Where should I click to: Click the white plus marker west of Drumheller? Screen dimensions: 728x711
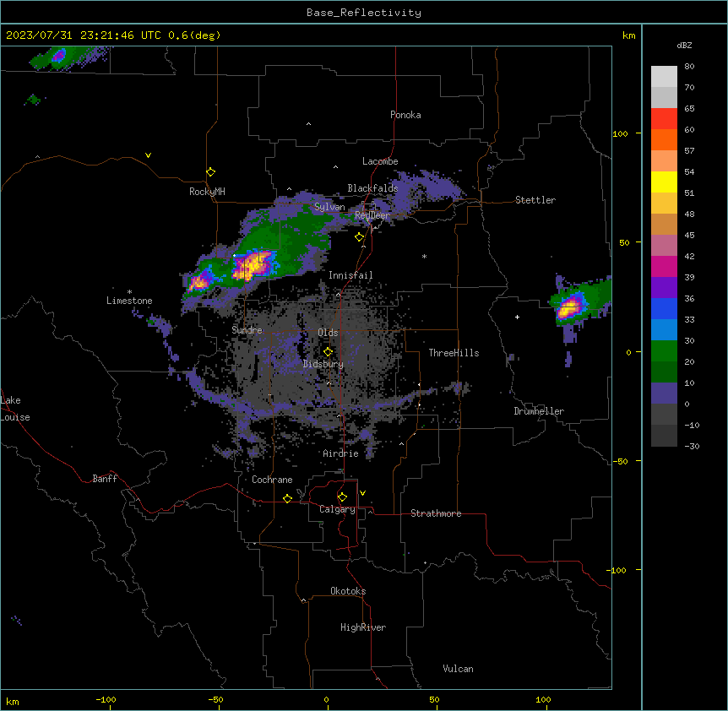pyautogui.click(x=517, y=317)
